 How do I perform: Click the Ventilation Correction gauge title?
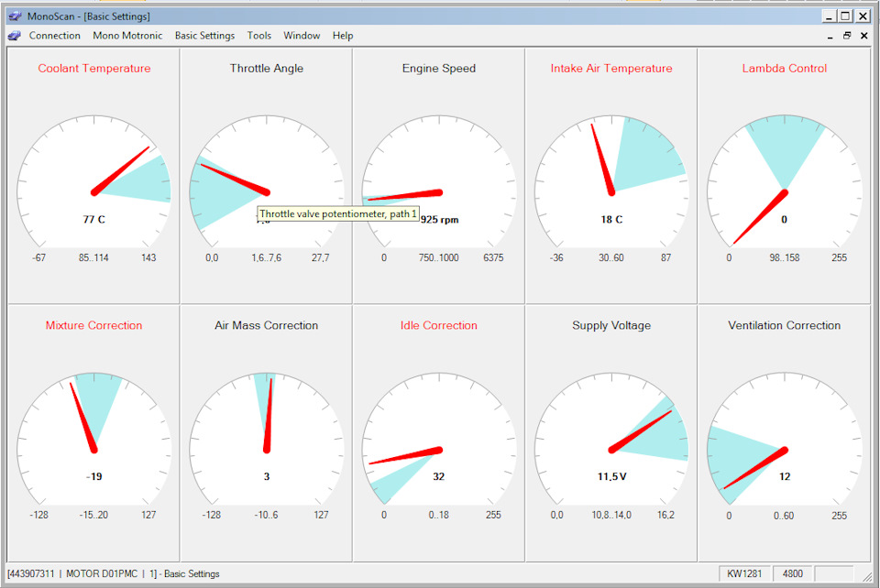(x=784, y=326)
